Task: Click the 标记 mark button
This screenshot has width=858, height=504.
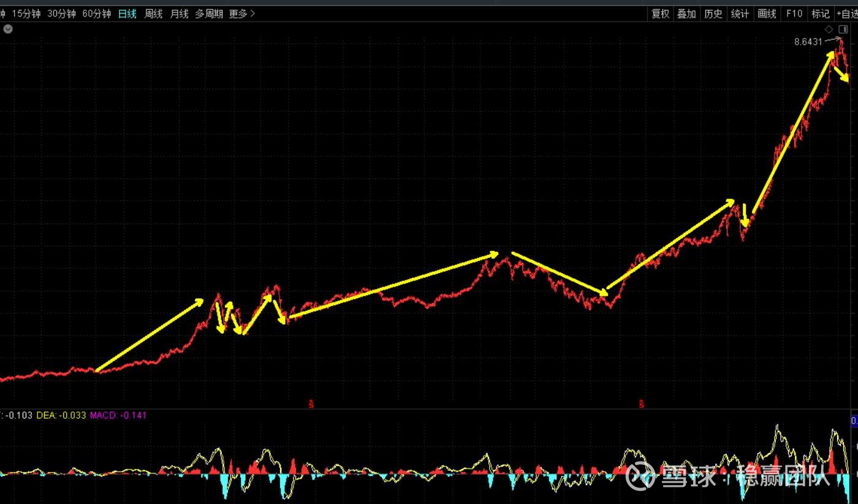Action: pyautogui.click(x=820, y=13)
